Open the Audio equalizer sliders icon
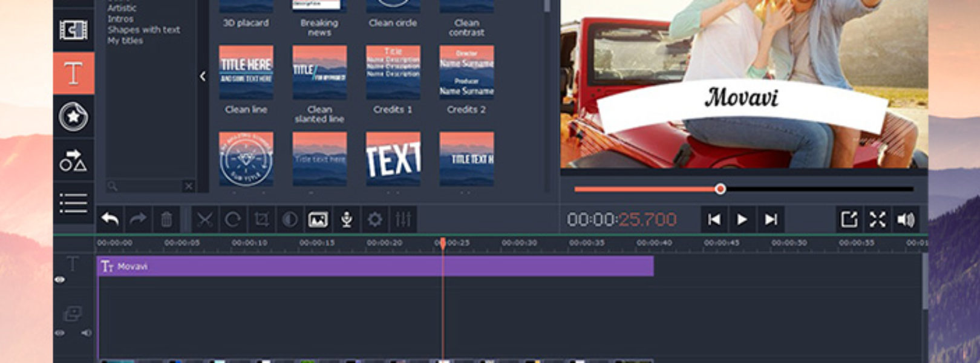Viewport: 980px width, 363px height. click(x=403, y=219)
